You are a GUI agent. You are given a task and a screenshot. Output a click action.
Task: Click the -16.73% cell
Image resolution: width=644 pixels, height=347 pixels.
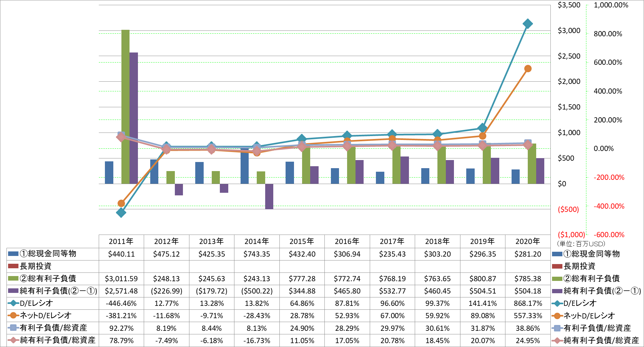click(257, 341)
